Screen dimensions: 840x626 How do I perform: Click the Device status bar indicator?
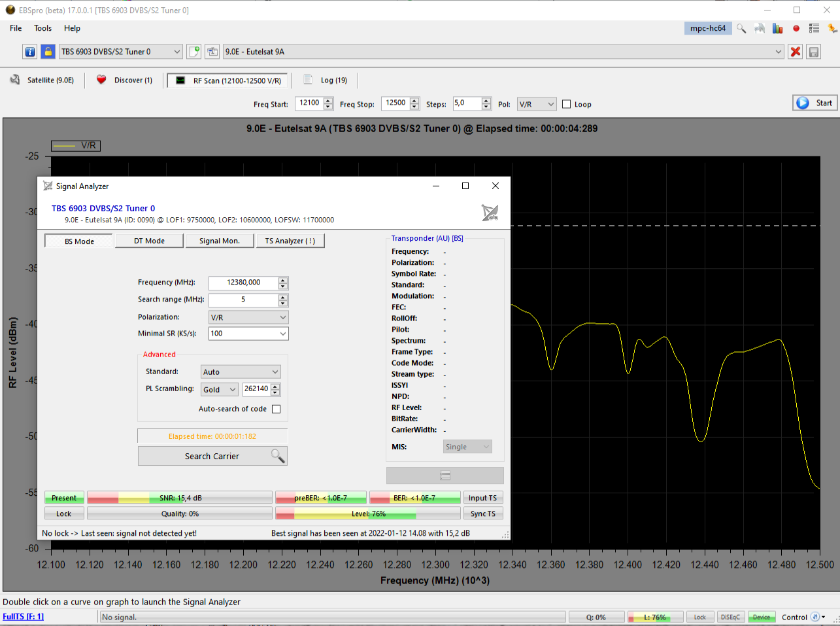[762, 617]
